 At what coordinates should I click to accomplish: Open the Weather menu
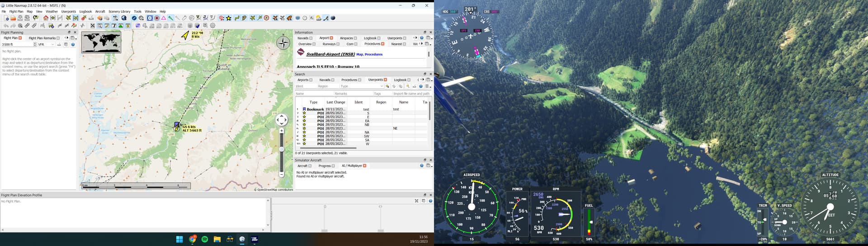pos(52,11)
